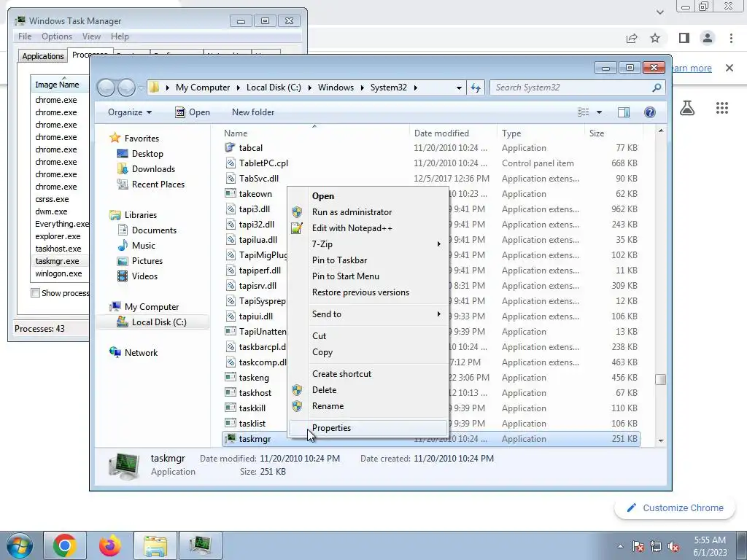
Task: Select TabletPC.cpl in the file list
Action: 263,163
